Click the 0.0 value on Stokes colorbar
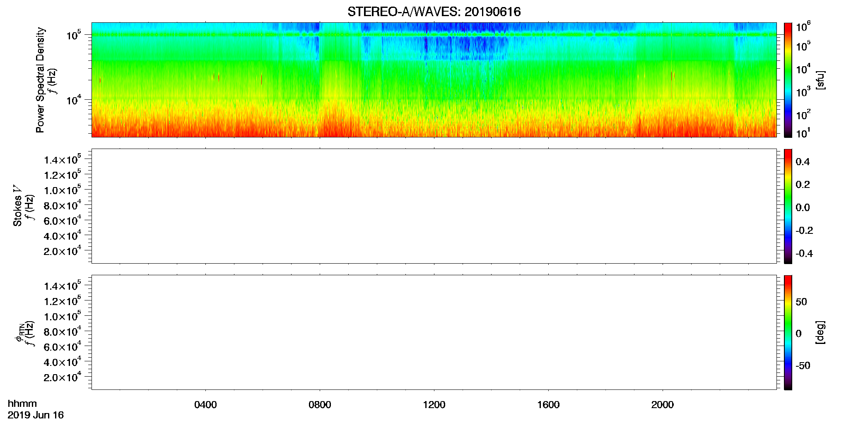 803,208
